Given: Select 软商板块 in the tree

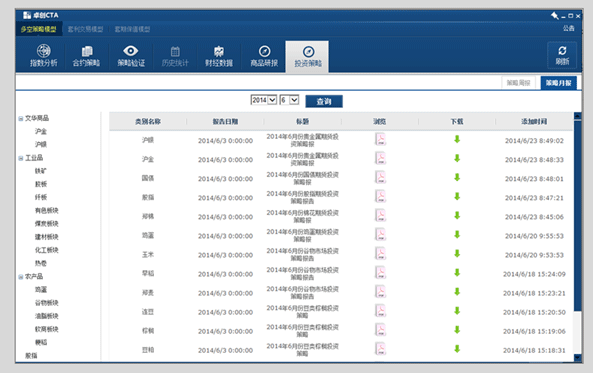Looking at the screenshot, I should click(47, 329).
